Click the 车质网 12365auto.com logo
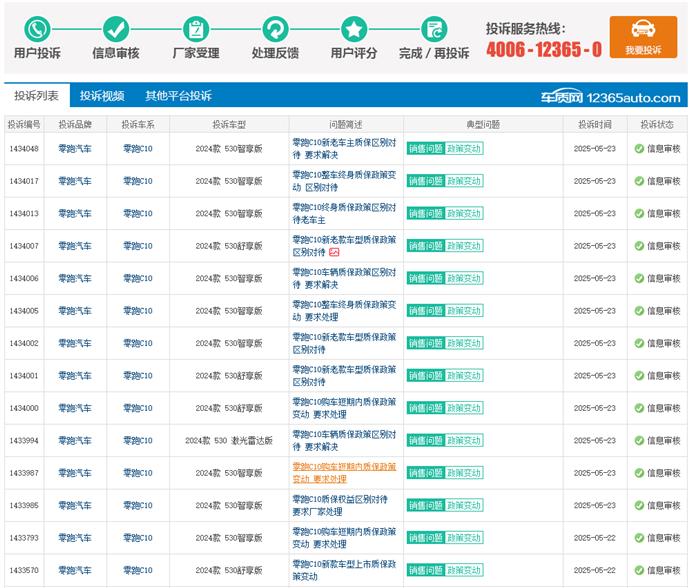The height and width of the screenshot is (588, 700). (x=610, y=97)
